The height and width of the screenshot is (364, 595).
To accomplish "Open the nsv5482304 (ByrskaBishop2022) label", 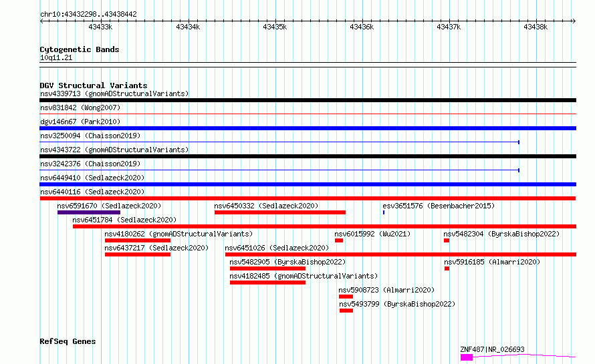I will [501, 234].
